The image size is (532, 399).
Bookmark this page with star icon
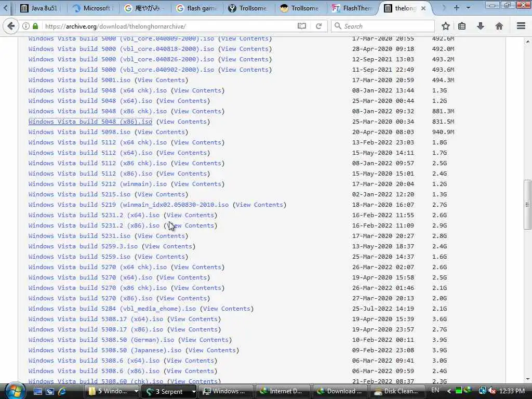click(445, 26)
